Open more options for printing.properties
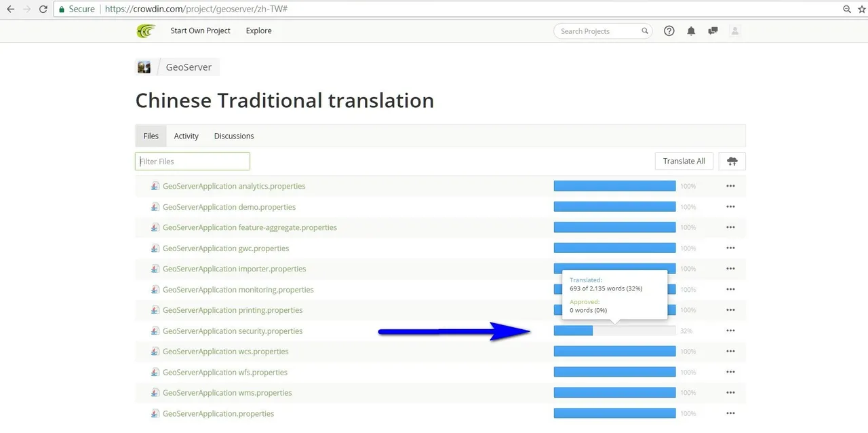868x433 pixels. click(x=730, y=310)
